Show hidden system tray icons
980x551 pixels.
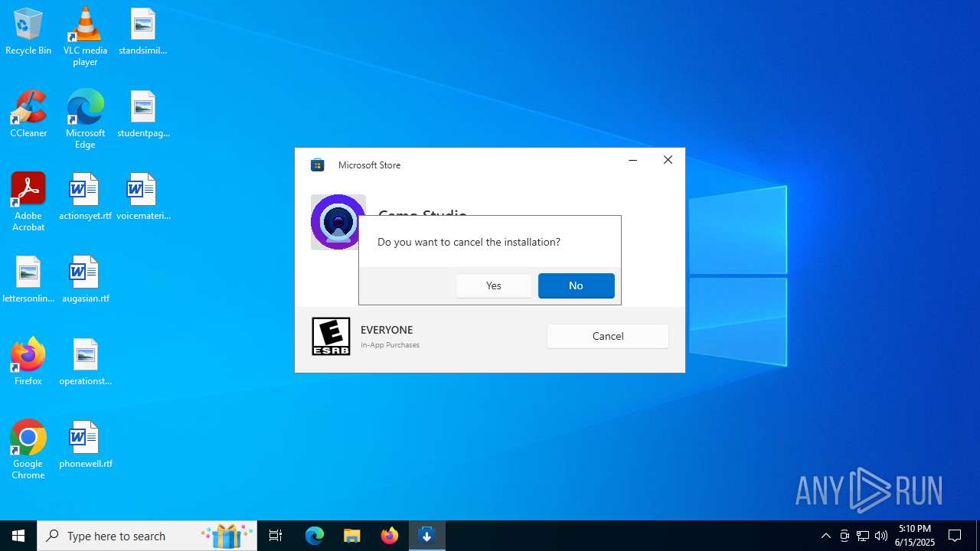coord(825,536)
